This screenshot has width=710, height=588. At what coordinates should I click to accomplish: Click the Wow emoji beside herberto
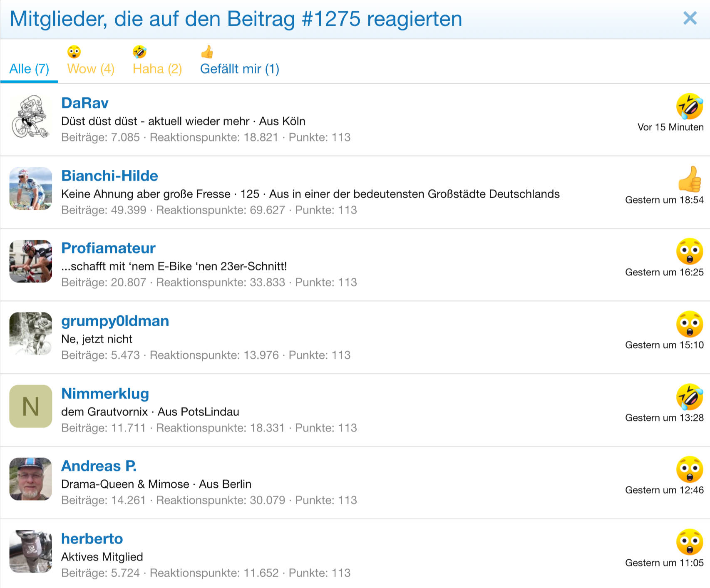coord(689,542)
